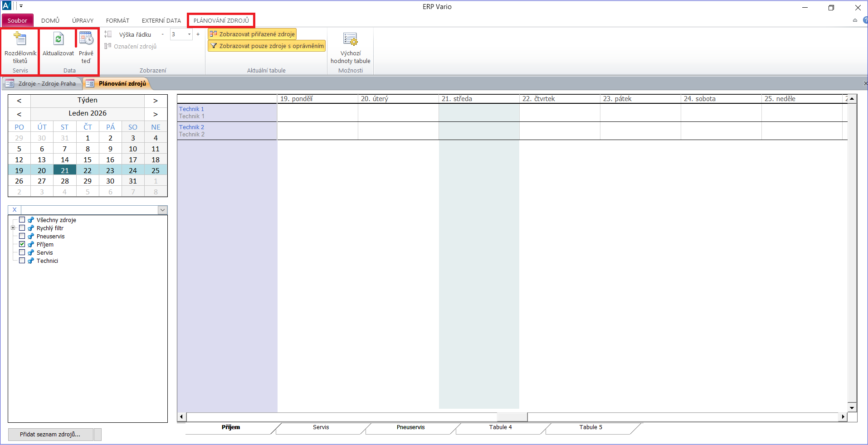Increase row height with plus button
This screenshot has height=445, width=868.
(x=198, y=34)
